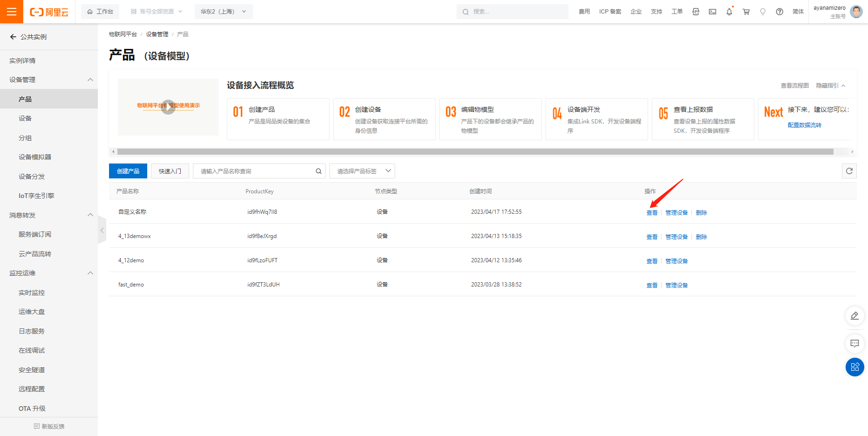Image resolution: width=868 pixels, height=436 pixels.
Task: Click the blue apps grid floating button
Action: 854,367
